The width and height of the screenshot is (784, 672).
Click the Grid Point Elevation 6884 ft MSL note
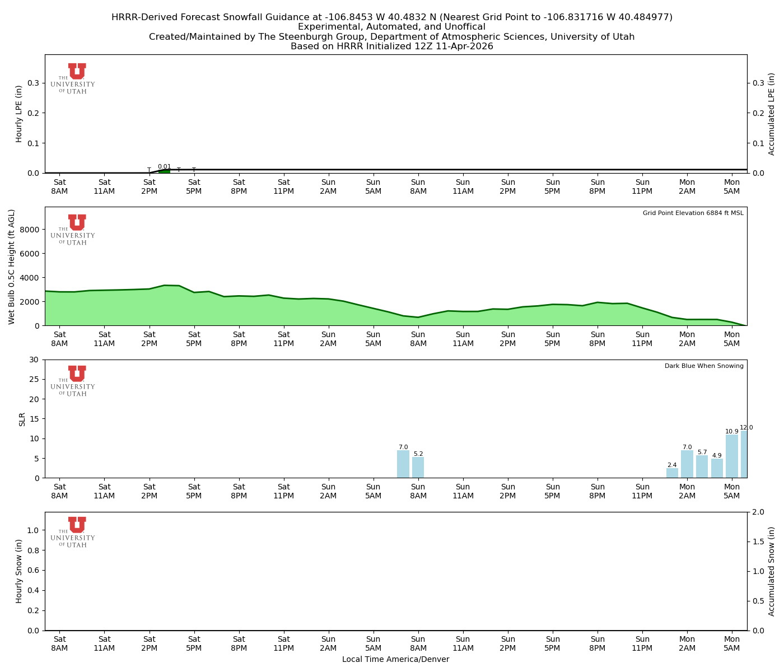click(693, 213)
